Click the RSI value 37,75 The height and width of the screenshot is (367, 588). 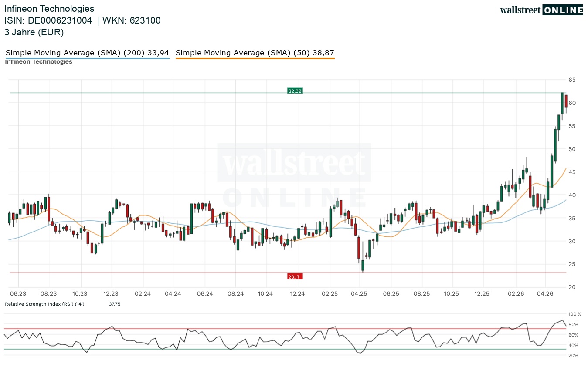pyautogui.click(x=115, y=304)
